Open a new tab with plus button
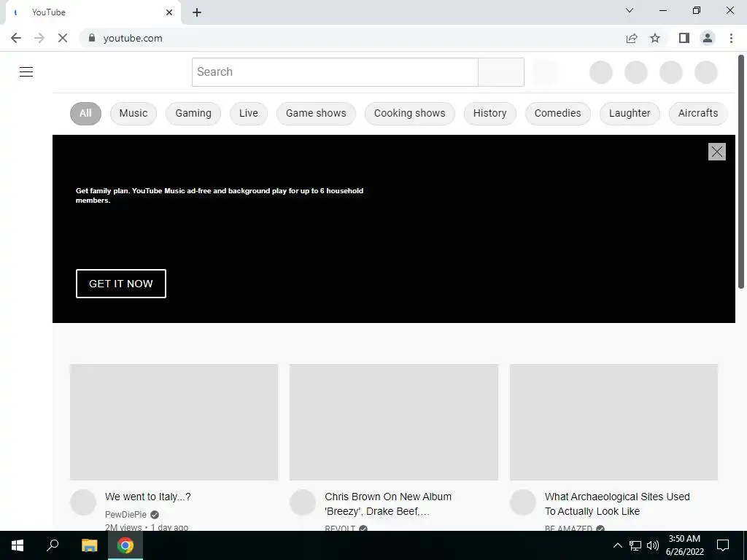Image resolution: width=747 pixels, height=560 pixels. (x=197, y=12)
